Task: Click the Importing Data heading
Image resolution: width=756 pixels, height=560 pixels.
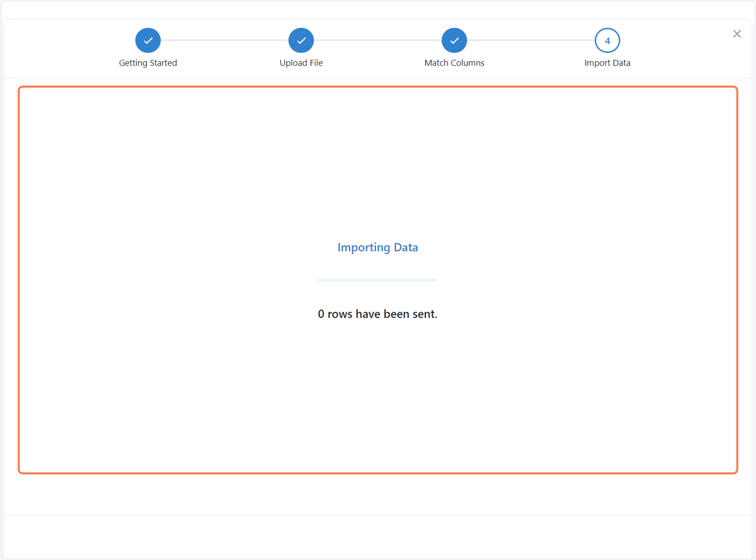Action: (378, 248)
